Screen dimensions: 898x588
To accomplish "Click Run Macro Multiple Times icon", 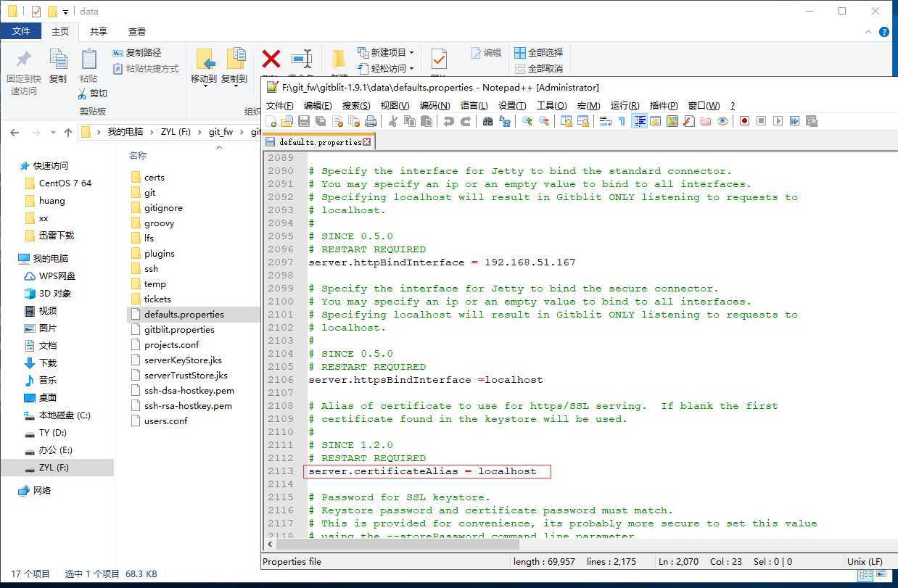I will (794, 121).
